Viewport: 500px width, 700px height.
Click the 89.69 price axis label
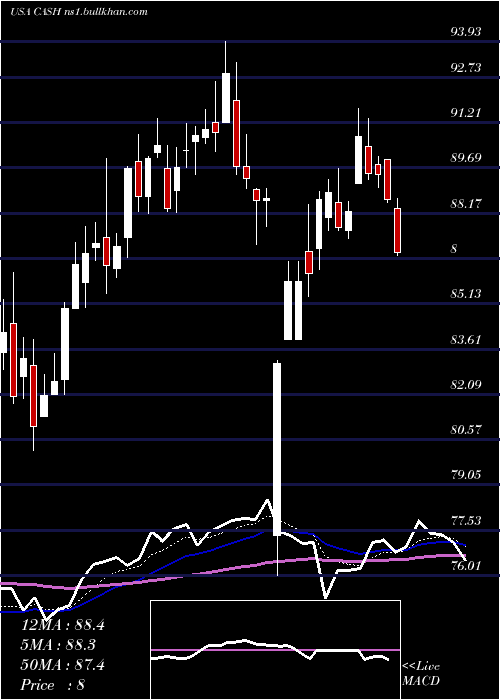click(x=465, y=158)
